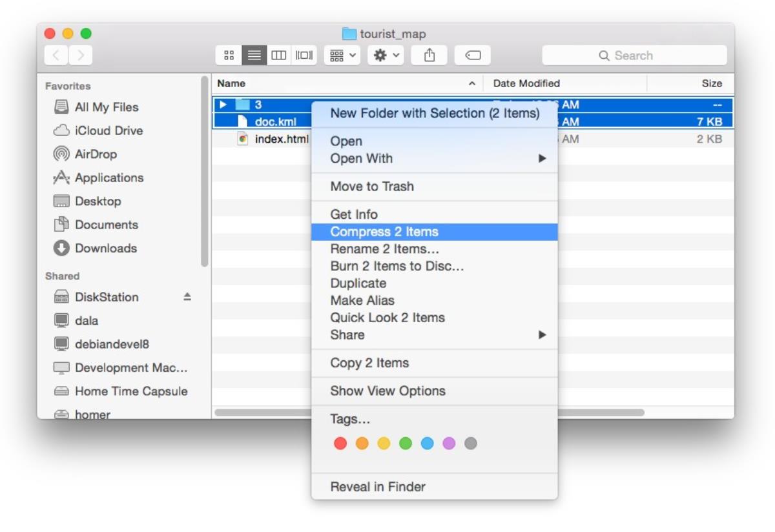Click the Search field
Screen dimensions: 775x532
pos(634,56)
